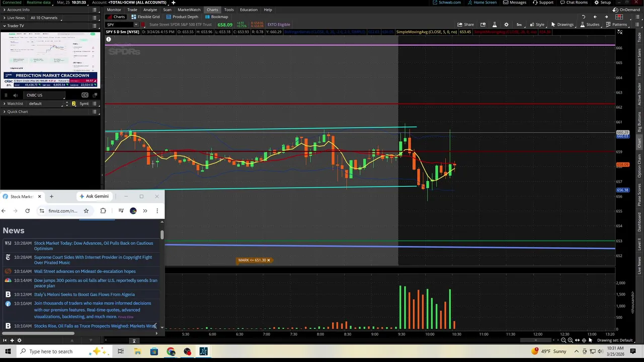
Task: Switch to the Scan tab
Action: (x=167, y=10)
